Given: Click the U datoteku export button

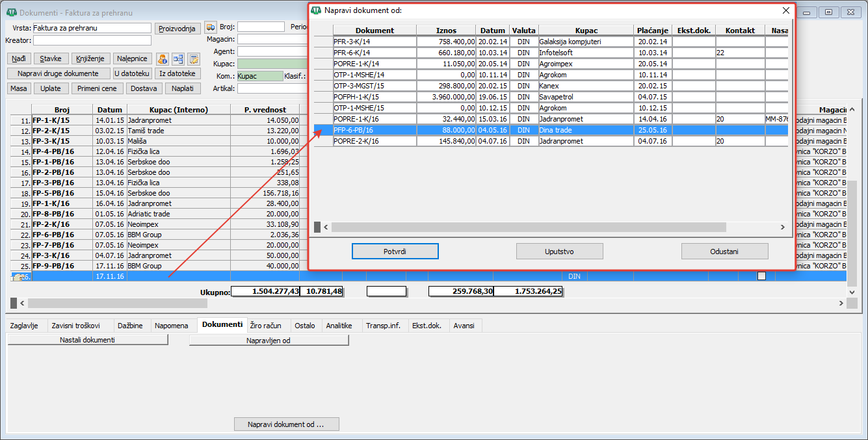Looking at the screenshot, I should click(x=133, y=74).
